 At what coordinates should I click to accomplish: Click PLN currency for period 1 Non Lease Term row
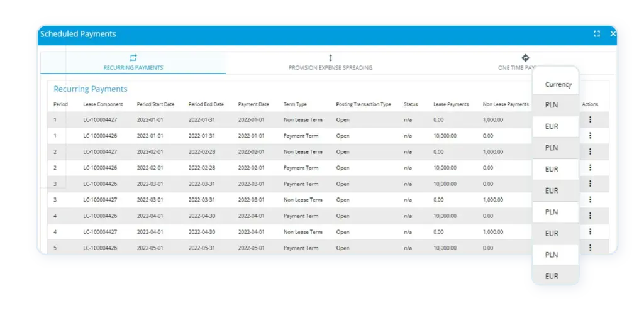551,105
